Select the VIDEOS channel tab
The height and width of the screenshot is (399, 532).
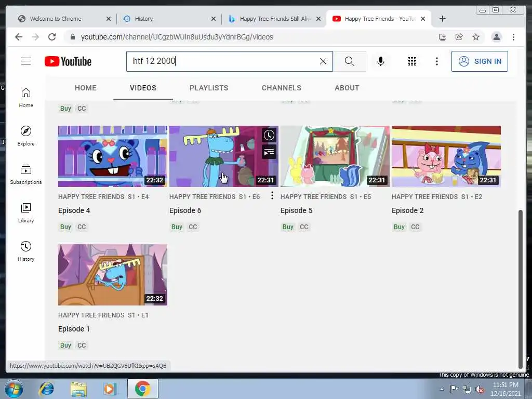143,88
